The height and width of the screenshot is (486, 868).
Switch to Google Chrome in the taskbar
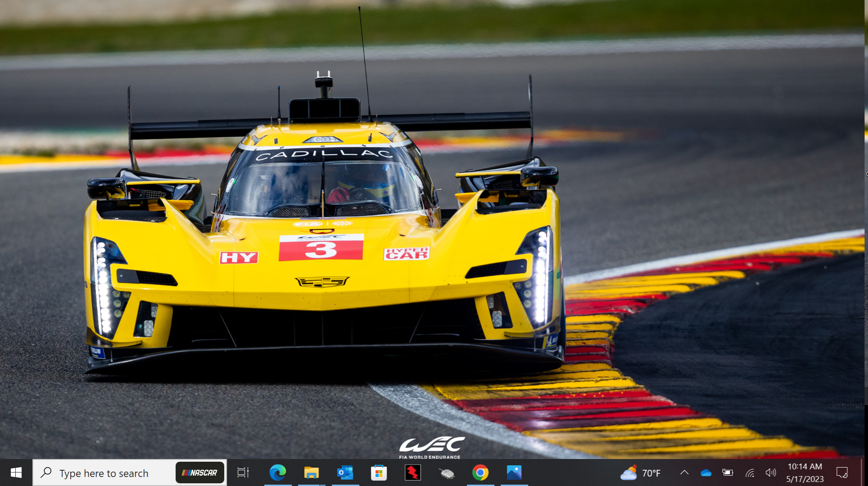pos(480,472)
